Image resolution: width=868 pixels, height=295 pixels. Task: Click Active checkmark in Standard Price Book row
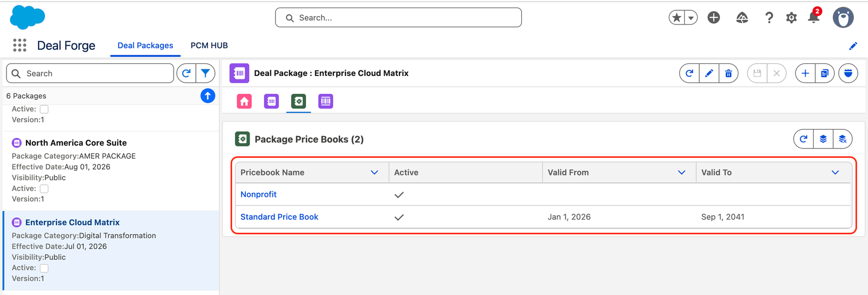click(399, 217)
